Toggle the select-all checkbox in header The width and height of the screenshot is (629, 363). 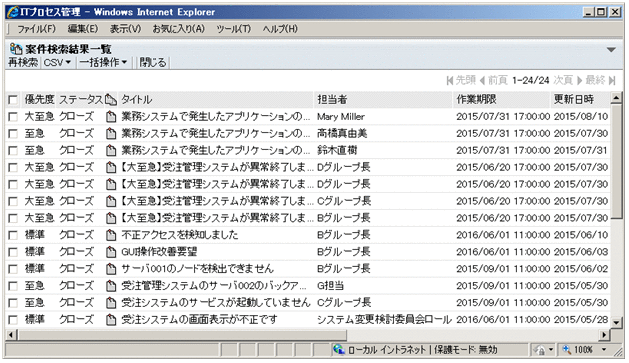[x=13, y=99]
